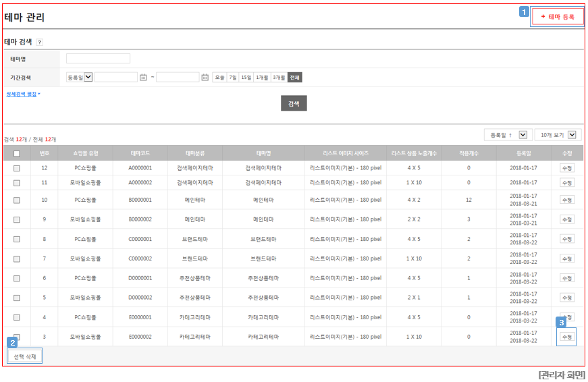The width and height of the screenshot is (588, 382).
Task: Click the help icon beside 테마 검색
Action: (x=39, y=43)
